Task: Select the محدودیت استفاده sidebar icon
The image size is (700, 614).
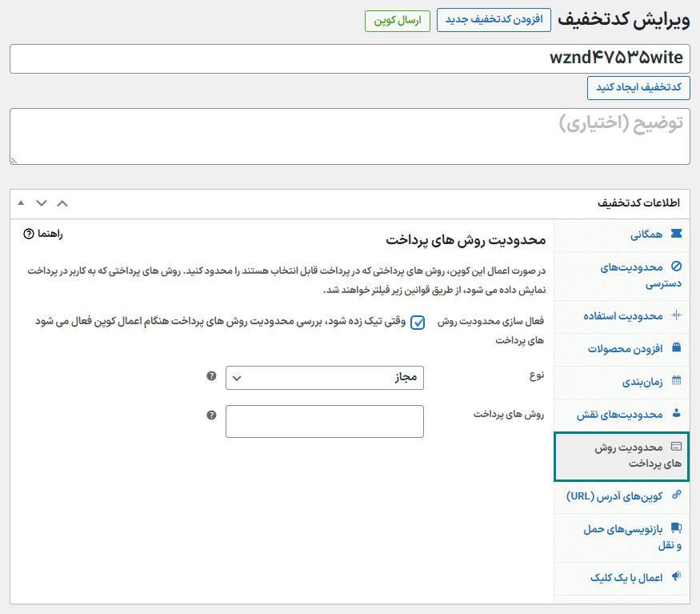Action: click(x=678, y=313)
